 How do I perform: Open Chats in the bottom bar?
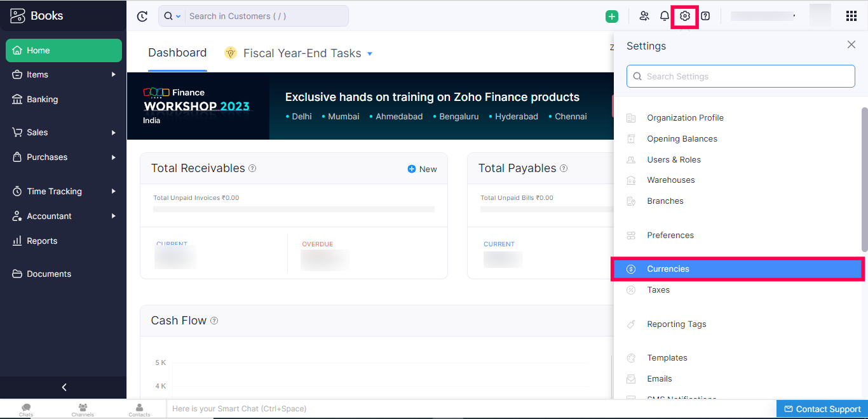(x=26, y=410)
